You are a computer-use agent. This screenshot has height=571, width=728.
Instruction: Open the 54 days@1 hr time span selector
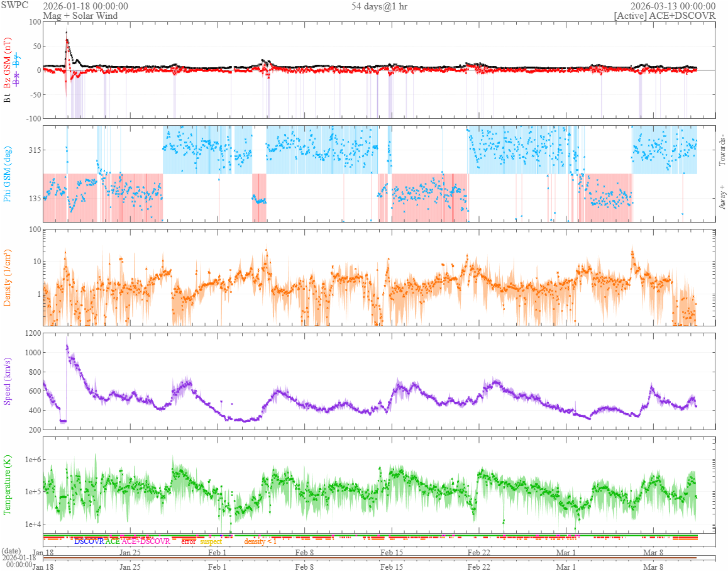(379, 6)
